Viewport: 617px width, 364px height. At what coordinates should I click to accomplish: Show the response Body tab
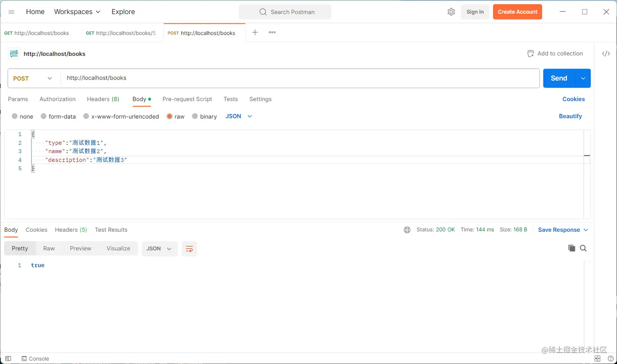click(11, 230)
